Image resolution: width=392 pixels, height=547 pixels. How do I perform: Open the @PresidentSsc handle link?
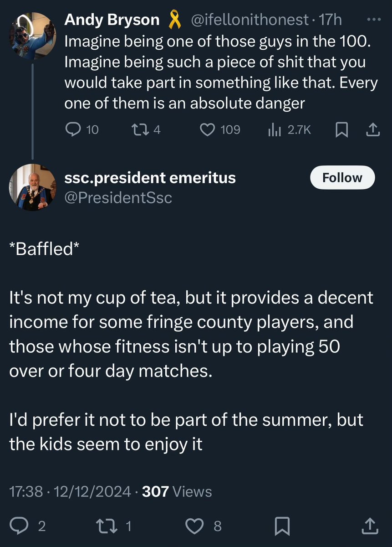pos(118,198)
